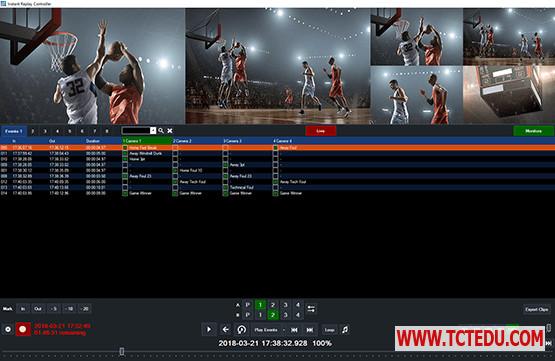The width and height of the screenshot is (555, 361).
Task: Switch to events tab 8
Action: 107,131
